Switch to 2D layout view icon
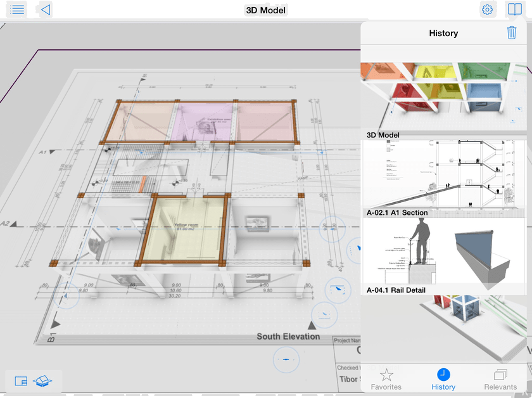532x398 pixels. tap(21, 381)
